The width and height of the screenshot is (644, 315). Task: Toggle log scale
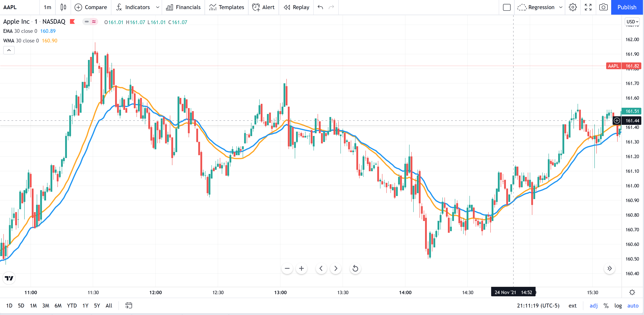pos(618,306)
